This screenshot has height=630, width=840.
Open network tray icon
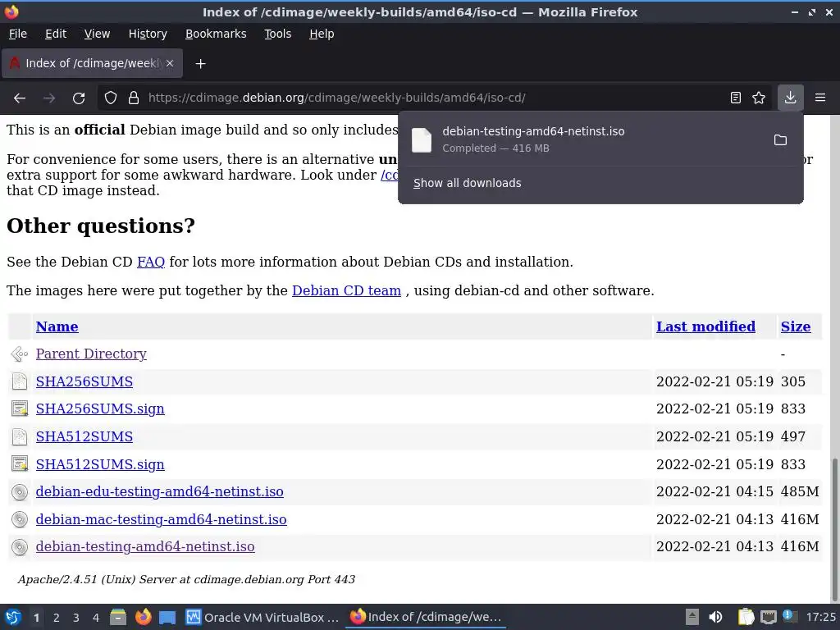pyautogui.click(x=768, y=617)
